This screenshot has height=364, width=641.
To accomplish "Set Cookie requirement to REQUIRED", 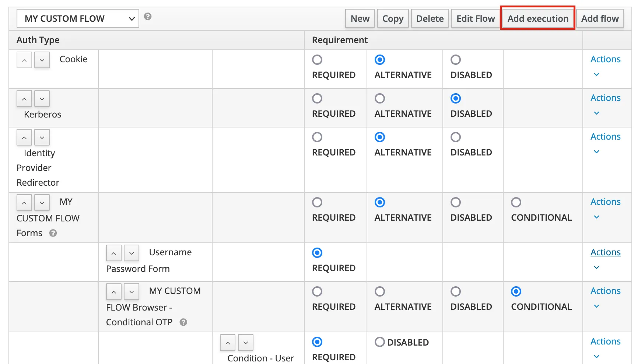I will click(x=317, y=60).
